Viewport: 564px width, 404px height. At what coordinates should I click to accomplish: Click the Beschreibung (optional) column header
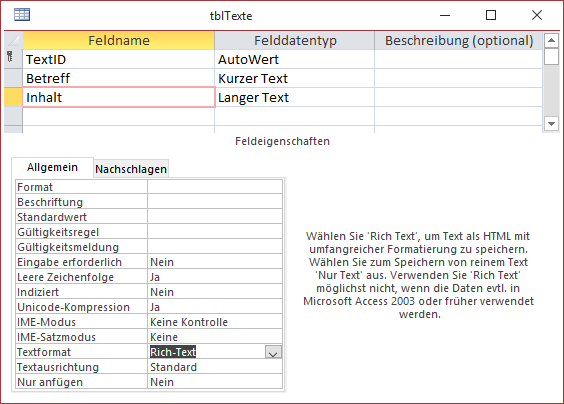point(459,40)
